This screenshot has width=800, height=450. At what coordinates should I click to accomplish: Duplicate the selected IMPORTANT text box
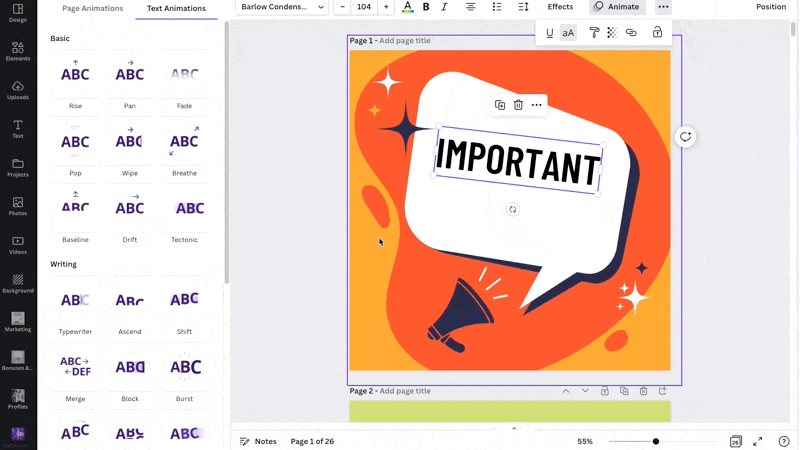[x=500, y=105]
